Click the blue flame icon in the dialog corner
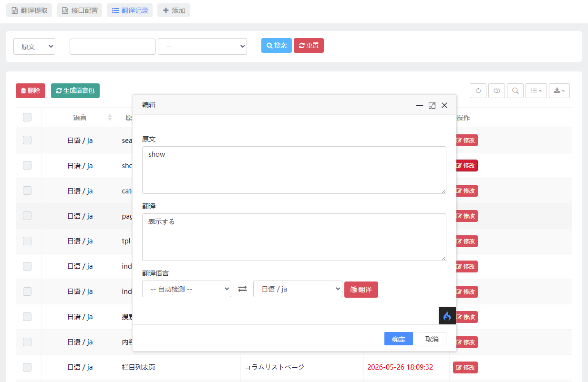 tap(447, 316)
